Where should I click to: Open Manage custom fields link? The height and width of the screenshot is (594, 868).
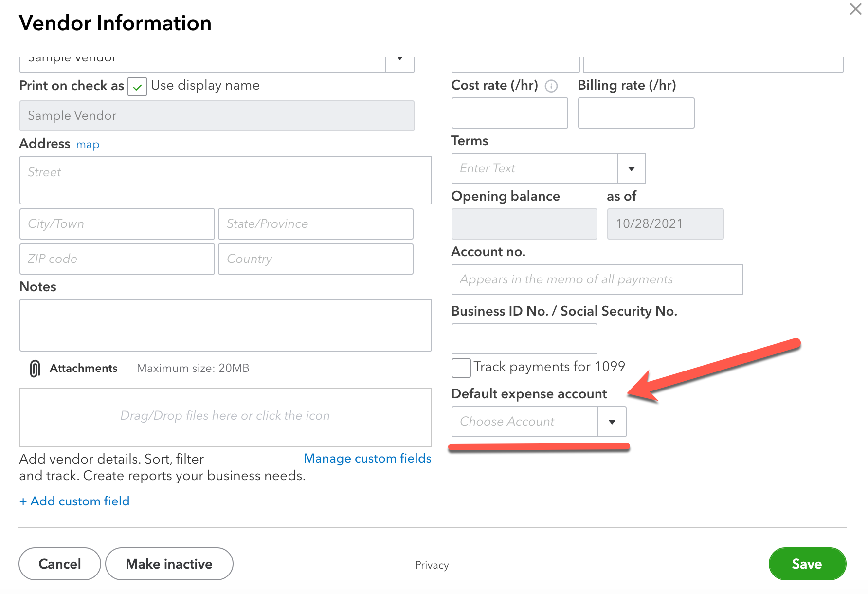point(367,459)
